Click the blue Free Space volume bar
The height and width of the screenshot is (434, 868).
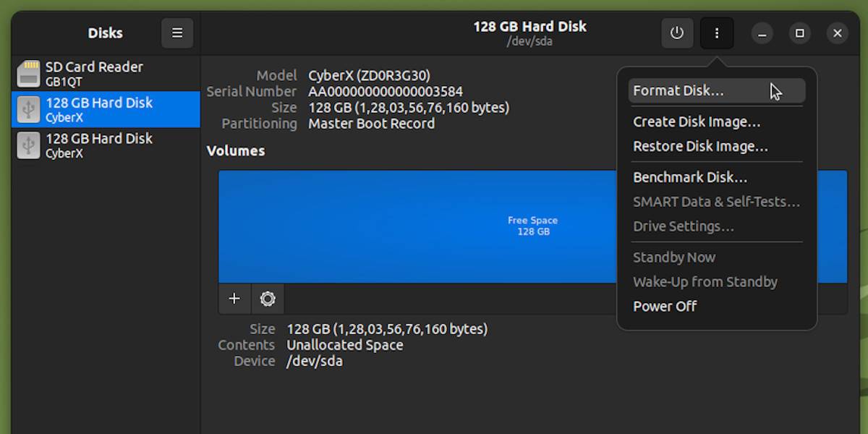pyautogui.click(x=434, y=226)
